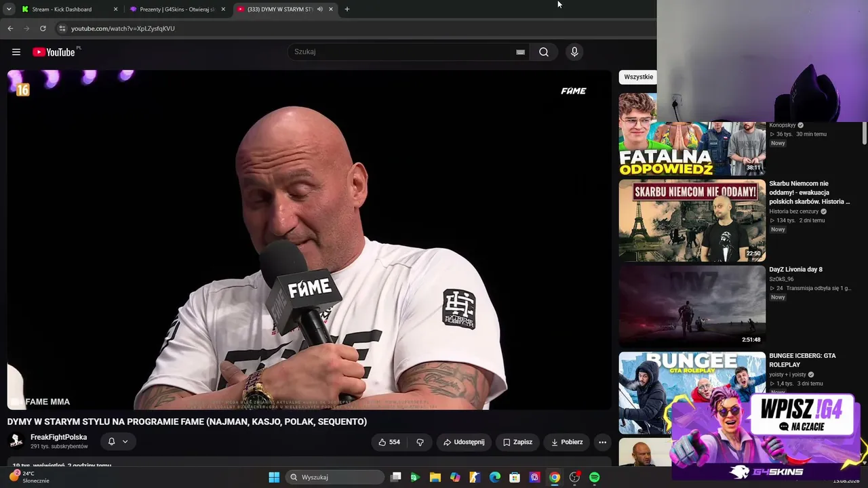Open the FATALNA ODPOWIEDŹ video thumbnail
Viewport: 868px width, 488px height.
pos(692,134)
